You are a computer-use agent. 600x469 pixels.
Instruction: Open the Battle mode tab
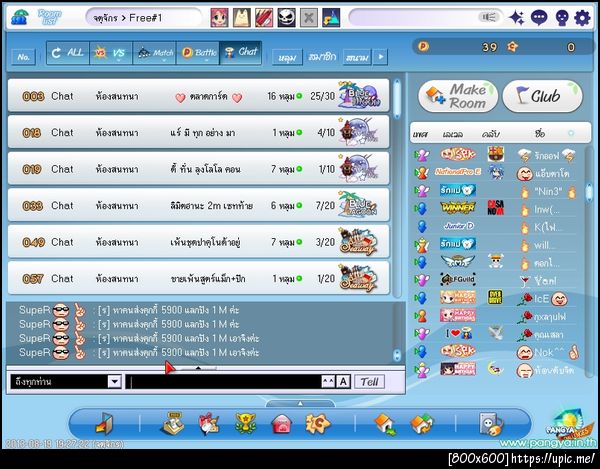198,53
